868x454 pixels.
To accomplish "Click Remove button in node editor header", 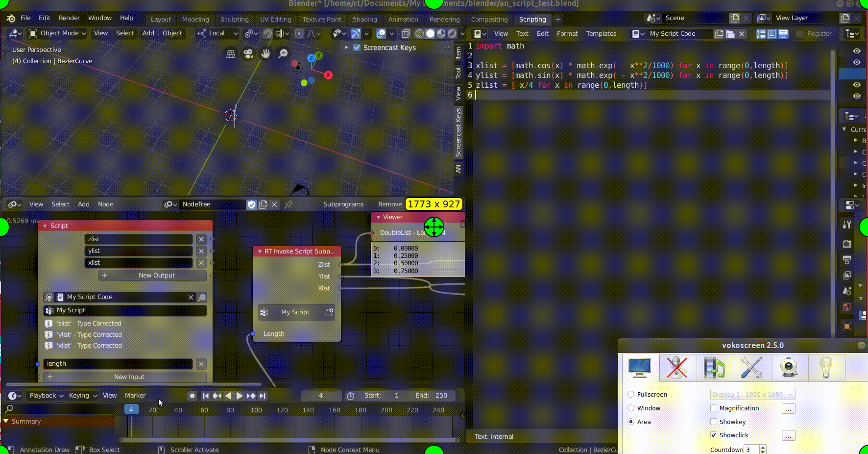I will pos(389,204).
